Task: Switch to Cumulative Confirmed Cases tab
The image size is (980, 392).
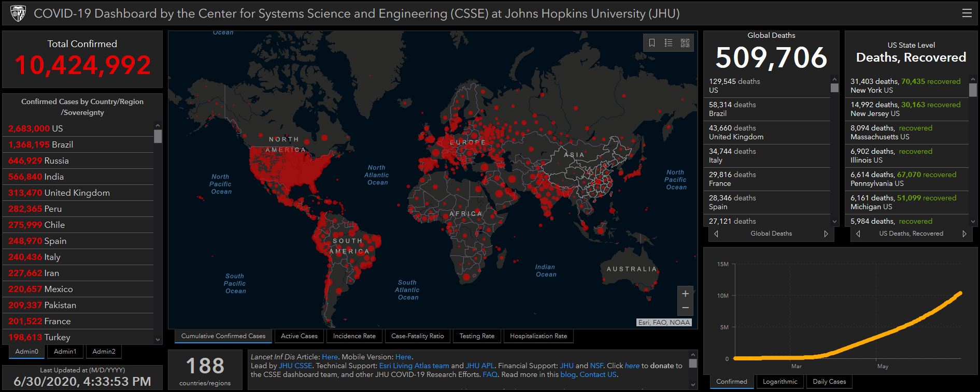Action: click(223, 336)
